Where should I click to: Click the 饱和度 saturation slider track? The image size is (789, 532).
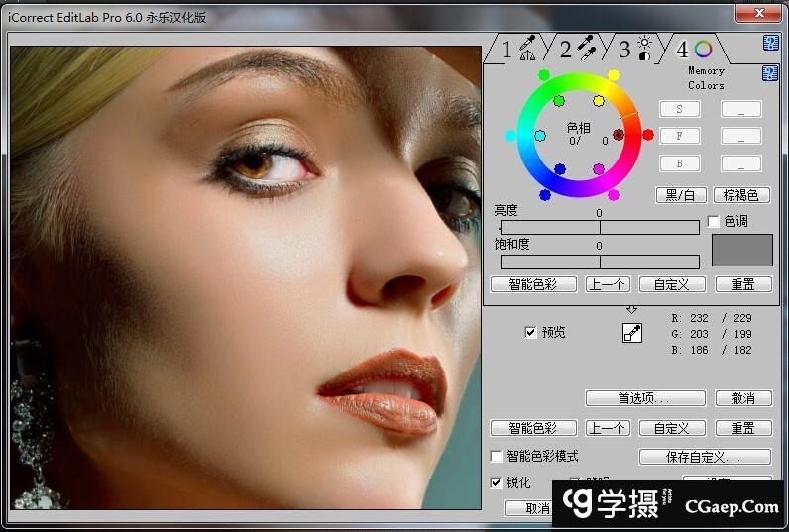pos(599,262)
